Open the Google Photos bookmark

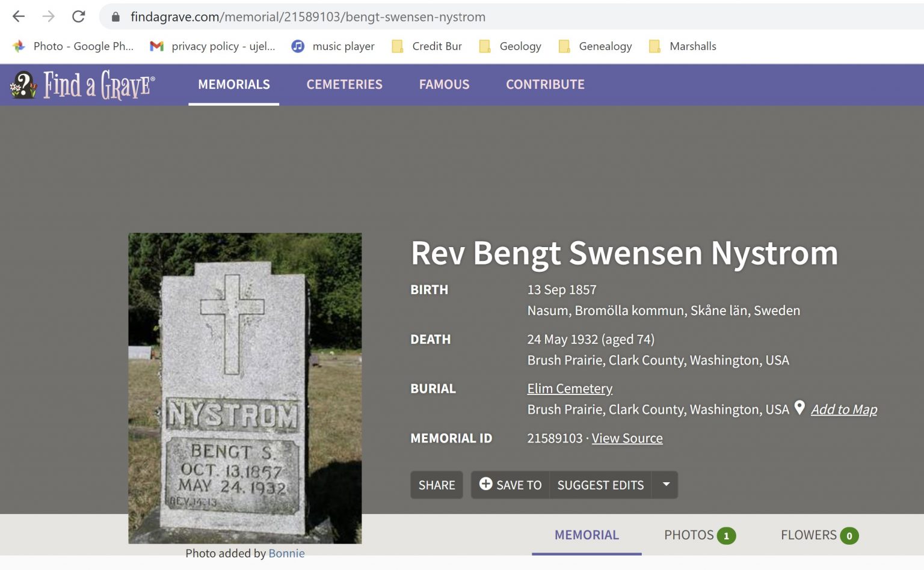coord(72,46)
